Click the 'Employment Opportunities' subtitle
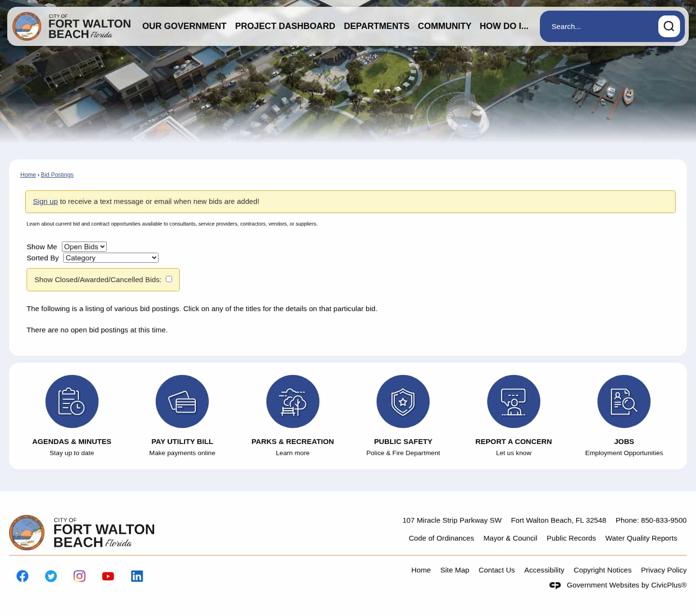Viewport: 696px width, 616px height. pos(624,453)
